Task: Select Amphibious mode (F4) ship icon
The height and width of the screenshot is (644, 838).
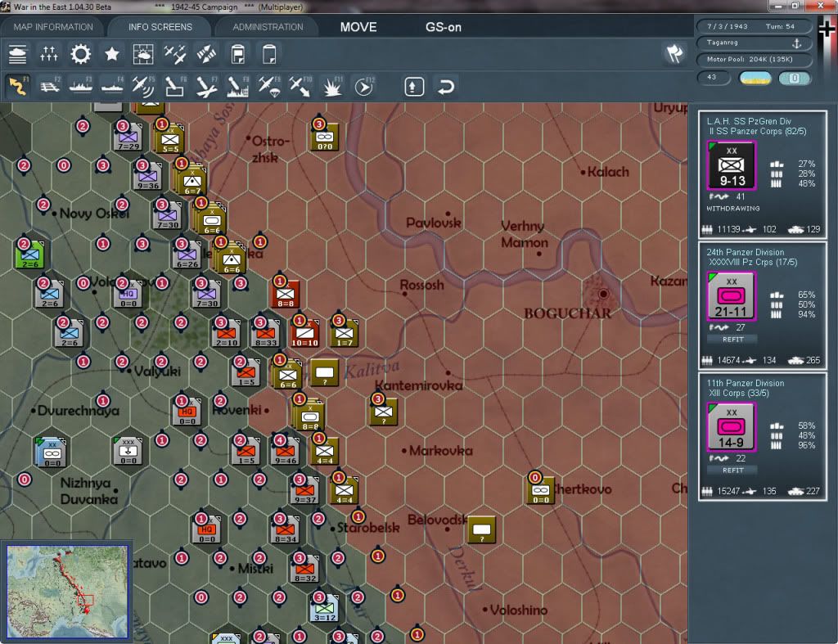Action: pyautogui.click(x=112, y=86)
